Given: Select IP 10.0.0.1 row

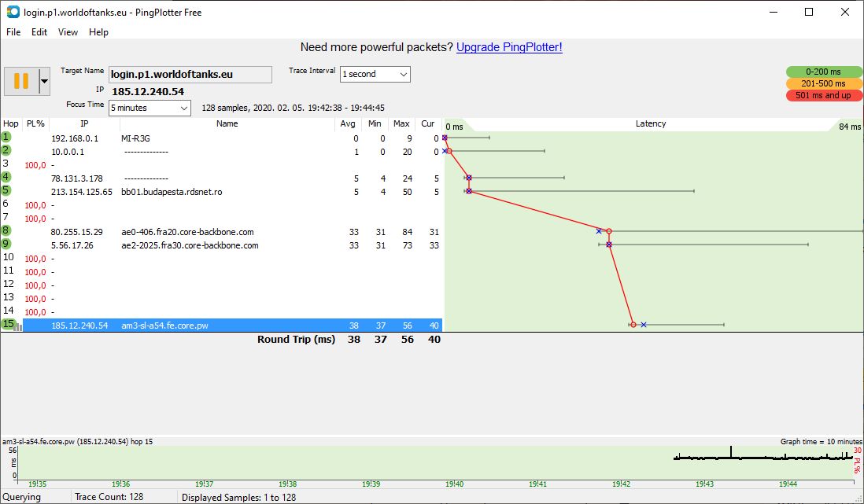Looking at the screenshot, I should click(68, 152).
